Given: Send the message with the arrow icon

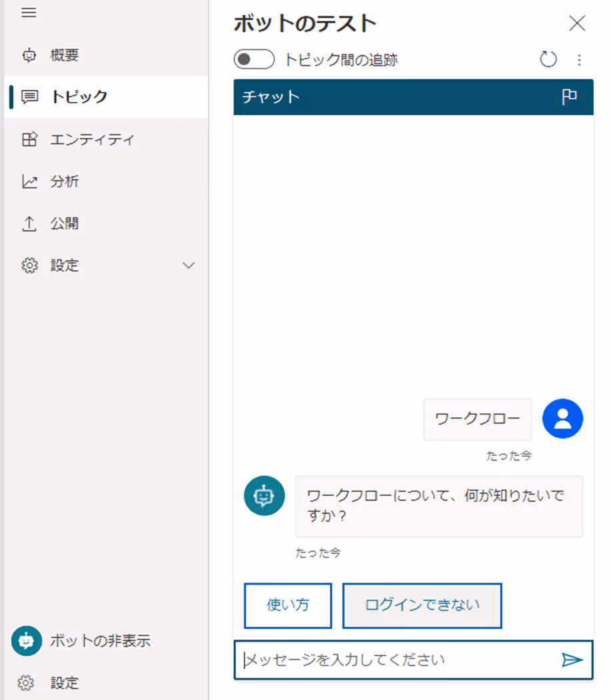Looking at the screenshot, I should [x=572, y=659].
